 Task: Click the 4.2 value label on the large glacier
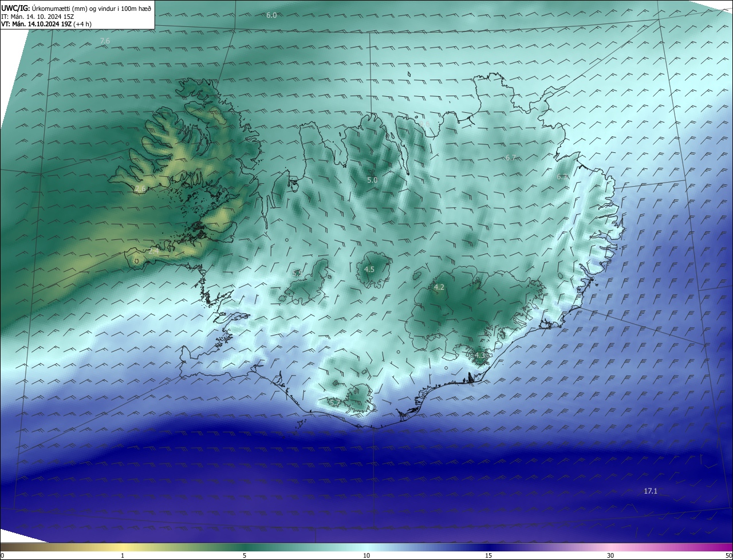pyautogui.click(x=439, y=287)
